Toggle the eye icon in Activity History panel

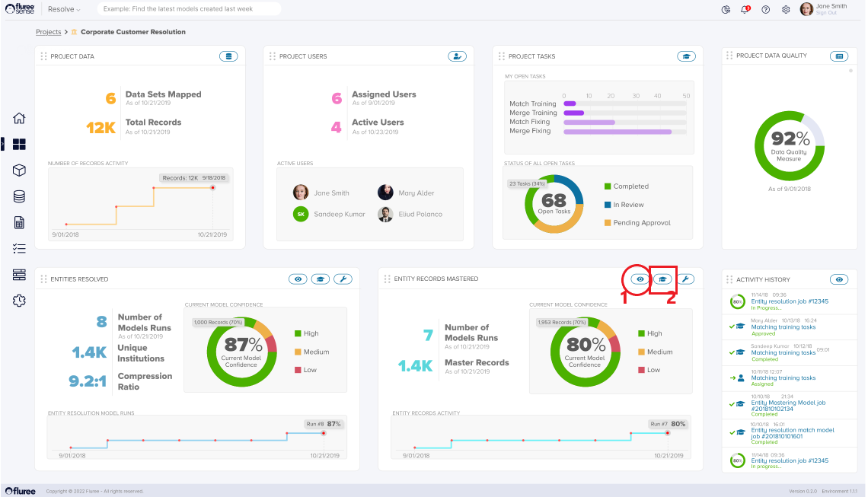click(x=839, y=279)
